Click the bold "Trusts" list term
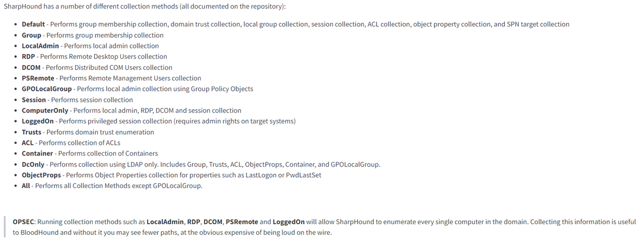 click(32, 132)
